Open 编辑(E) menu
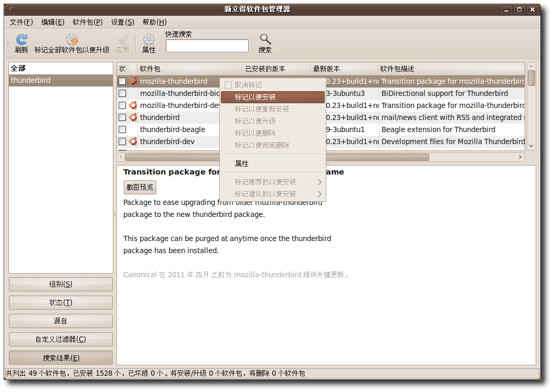The image size is (553, 392). click(52, 22)
